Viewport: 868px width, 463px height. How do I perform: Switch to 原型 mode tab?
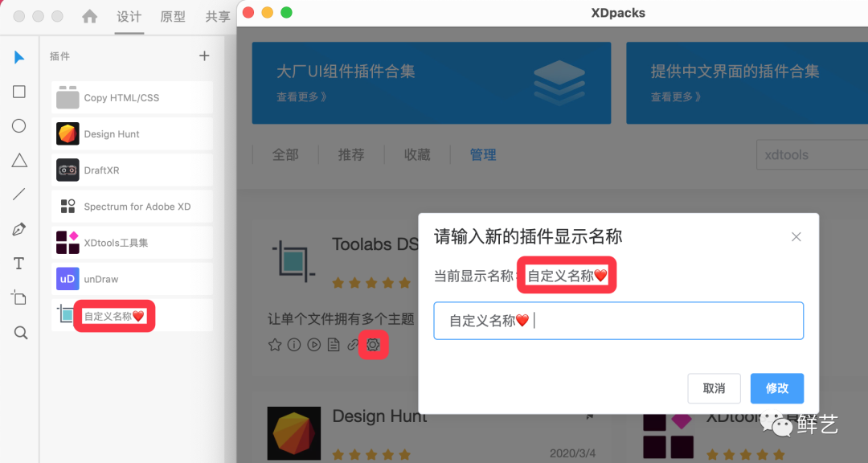coord(173,17)
